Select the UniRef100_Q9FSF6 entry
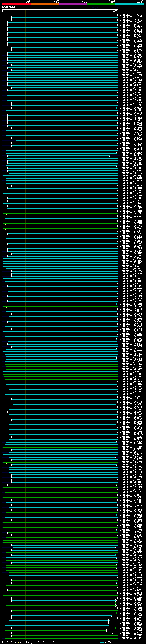 click(x=131, y=67)
